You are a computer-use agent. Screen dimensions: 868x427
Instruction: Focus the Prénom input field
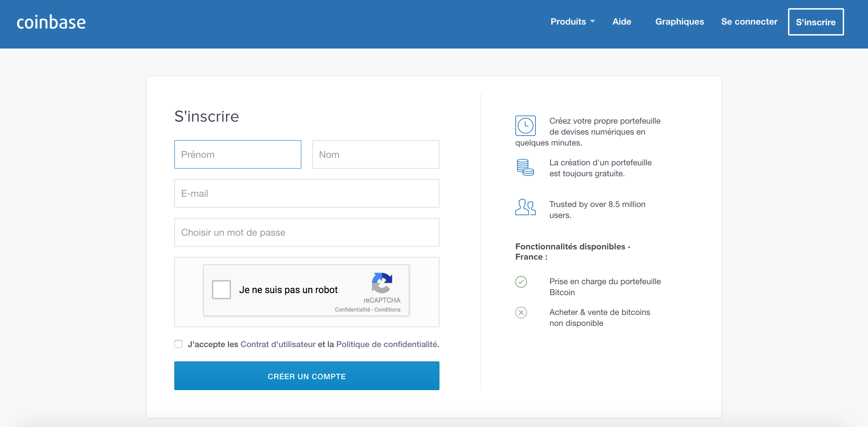pos(238,154)
